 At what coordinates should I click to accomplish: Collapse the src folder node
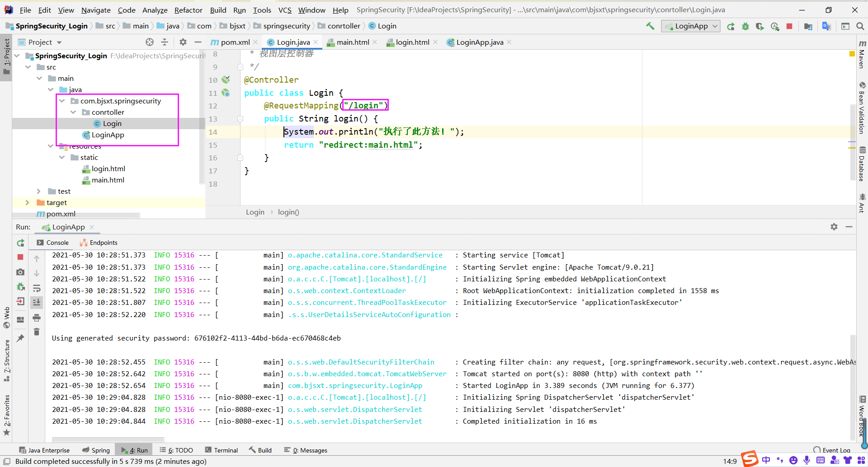coord(28,67)
